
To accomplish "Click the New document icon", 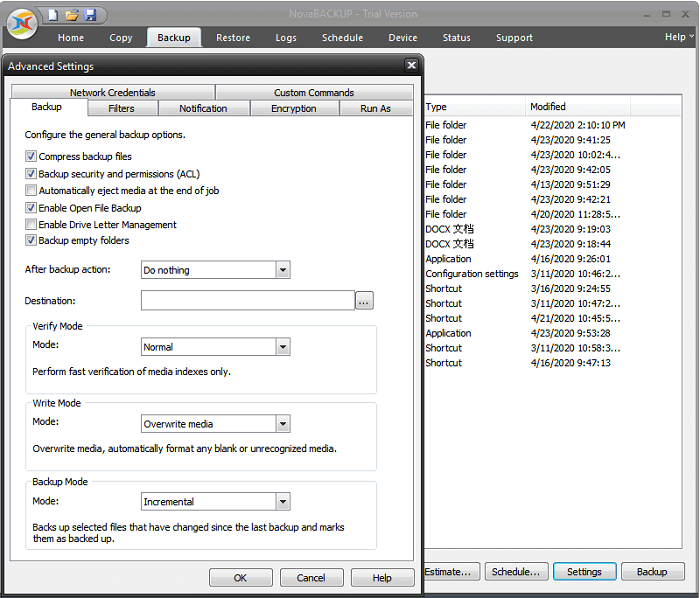I will (54, 15).
